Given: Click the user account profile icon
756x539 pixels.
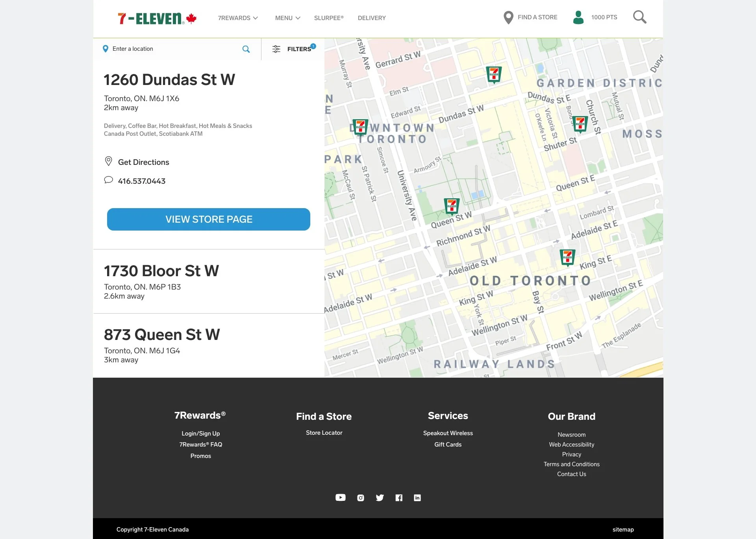Looking at the screenshot, I should (x=578, y=17).
